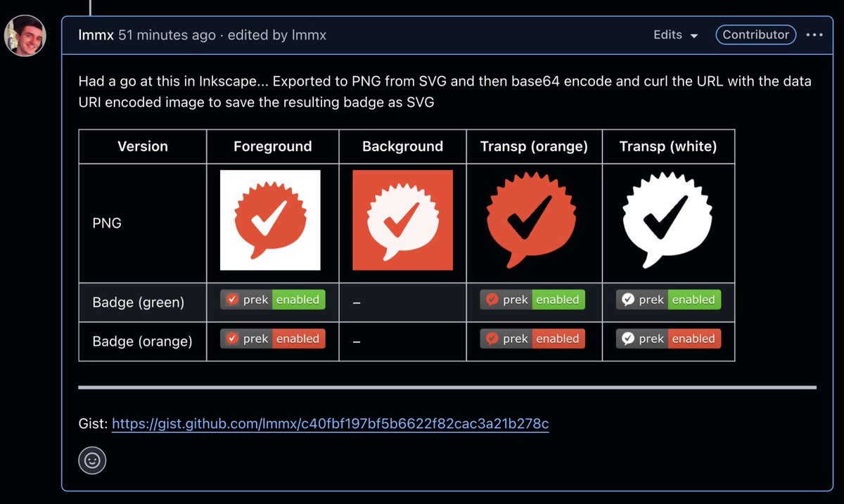Click green Transp (orange) prek enabled badge
Viewport: 844px width, 504px height.
point(532,299)
